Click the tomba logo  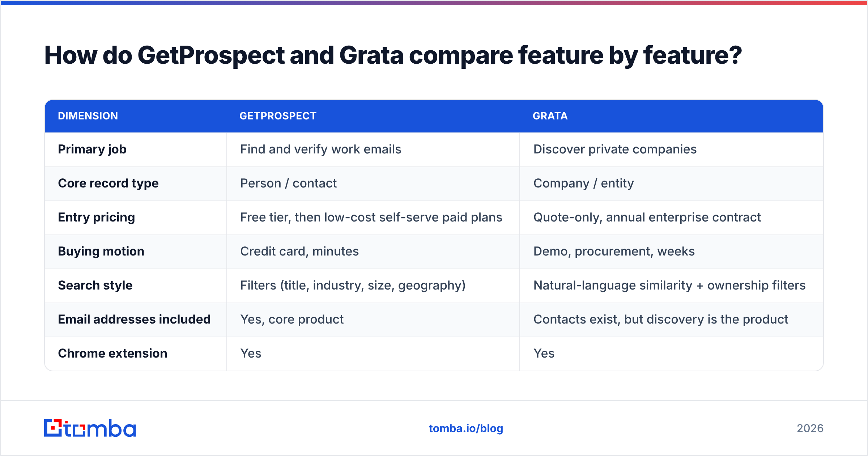point(90,428)
